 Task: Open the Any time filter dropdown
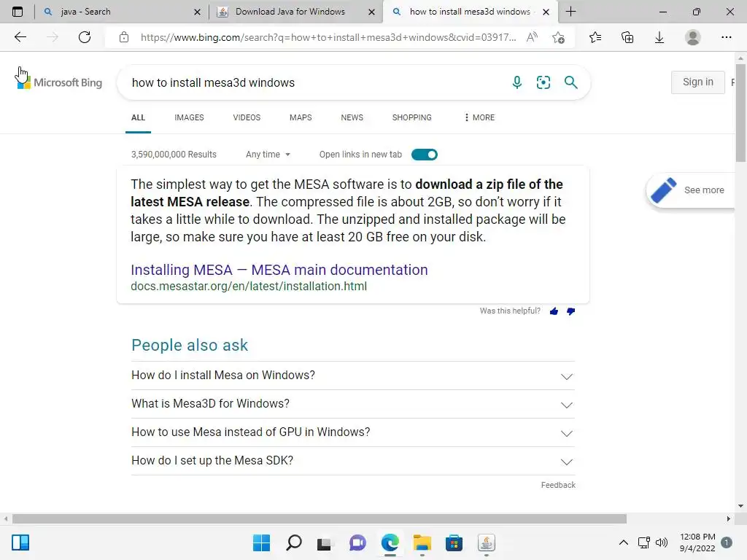coord(268,155)
